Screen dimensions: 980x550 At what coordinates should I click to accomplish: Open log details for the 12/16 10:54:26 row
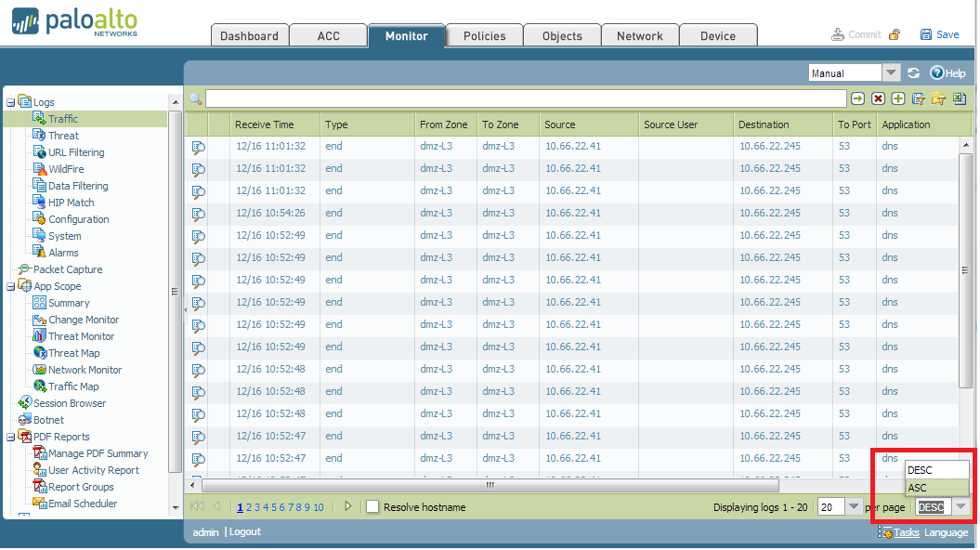point(198,215)
